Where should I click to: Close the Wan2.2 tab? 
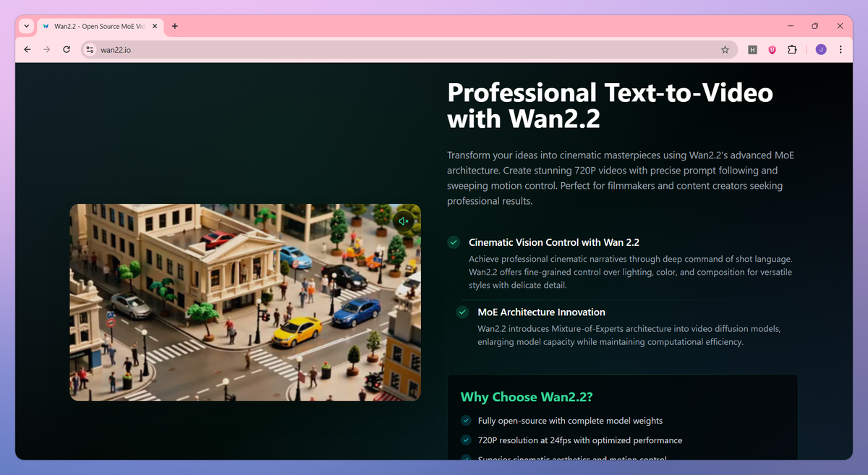tap(155, 26)
